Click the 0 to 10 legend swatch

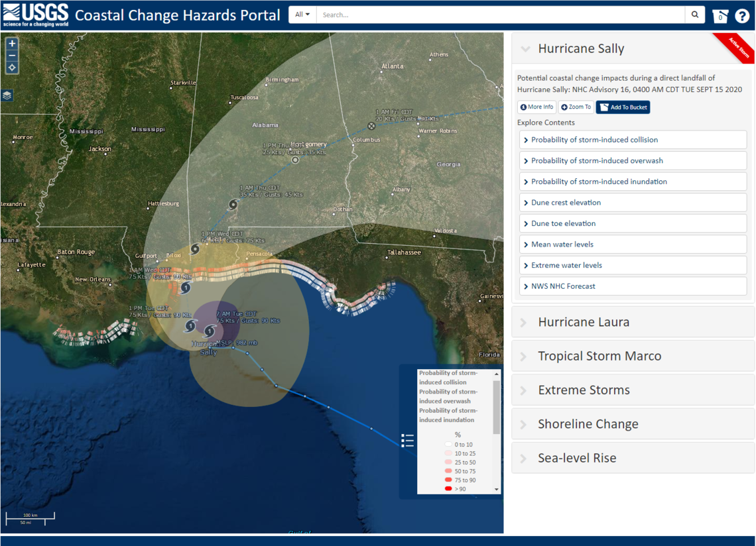tap(448, 445)
